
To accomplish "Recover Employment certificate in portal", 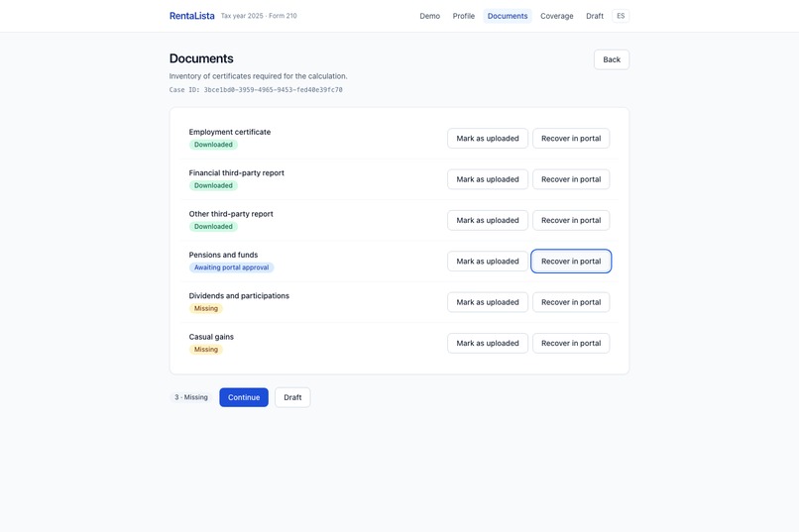I will pos(571,139).
